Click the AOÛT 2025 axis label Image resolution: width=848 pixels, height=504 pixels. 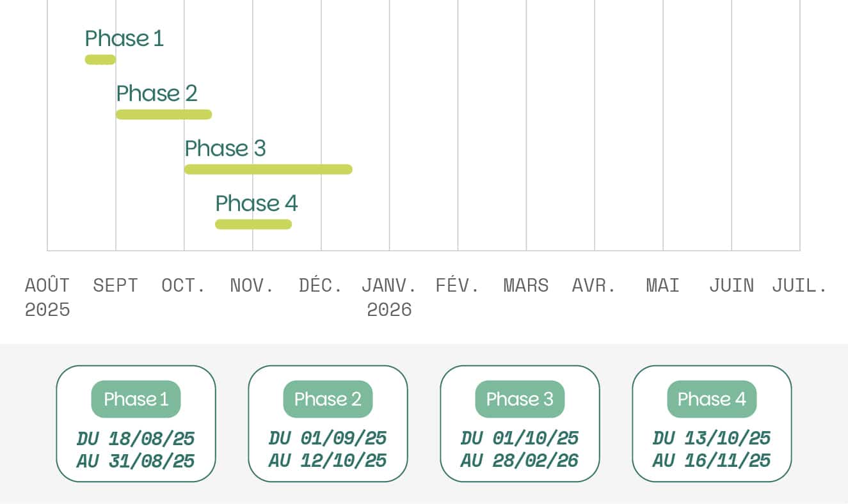click(x=47, y=297)
